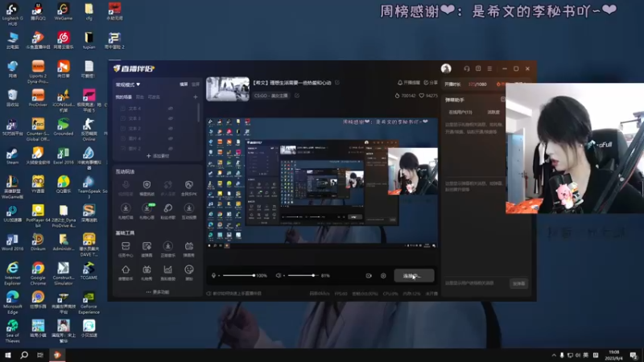The image size is (644, 362).
Task: Open the settings gear near stream button
Action: click(x=383, y=275)
